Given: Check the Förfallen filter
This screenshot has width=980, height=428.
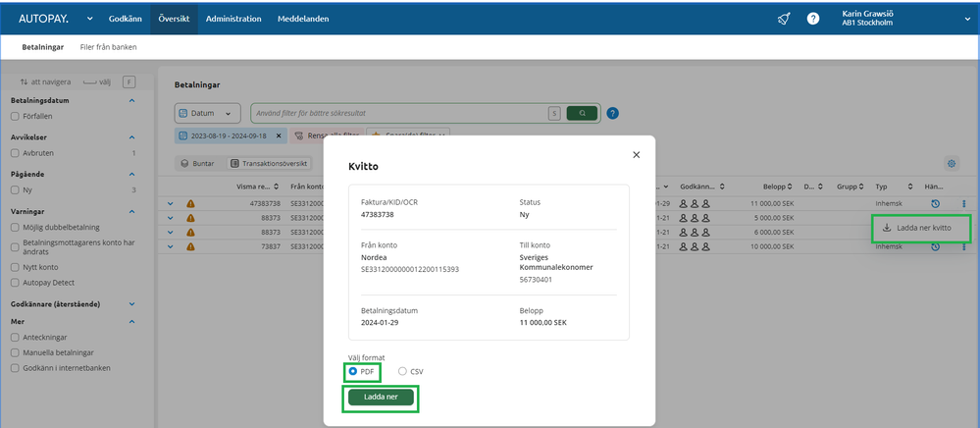Looking at the screenshot, I should (15, 116).
